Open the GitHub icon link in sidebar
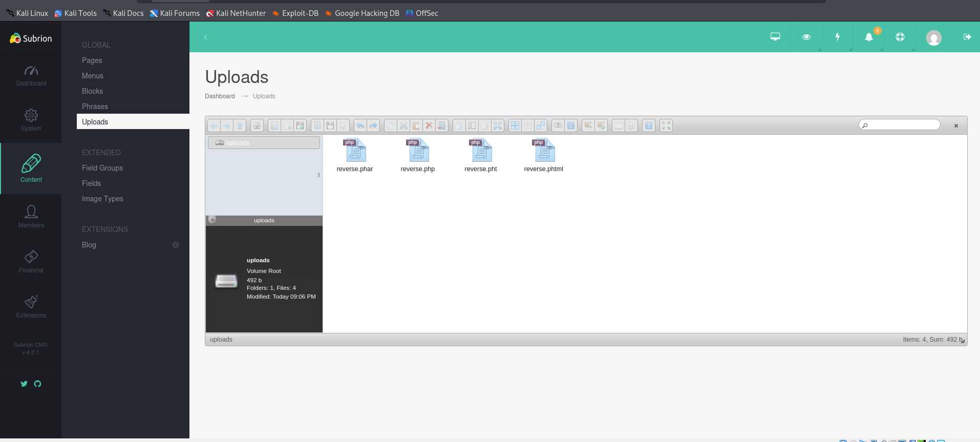The height and width of the screenshot is (442, 980). (x=37, y=384)
